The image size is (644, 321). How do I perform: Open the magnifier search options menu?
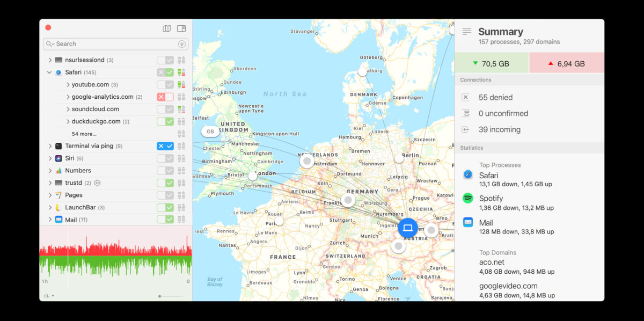pyautogui.click(x=50, y=44)
